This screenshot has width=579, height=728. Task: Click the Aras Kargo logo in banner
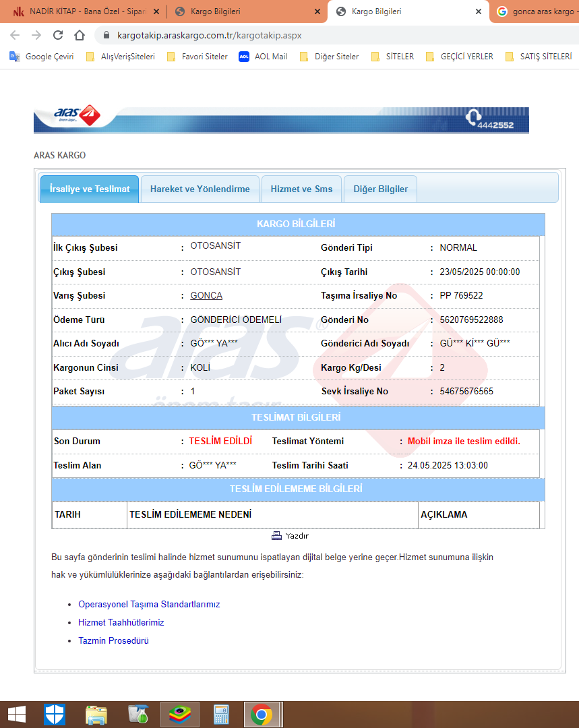click(77, 115)
